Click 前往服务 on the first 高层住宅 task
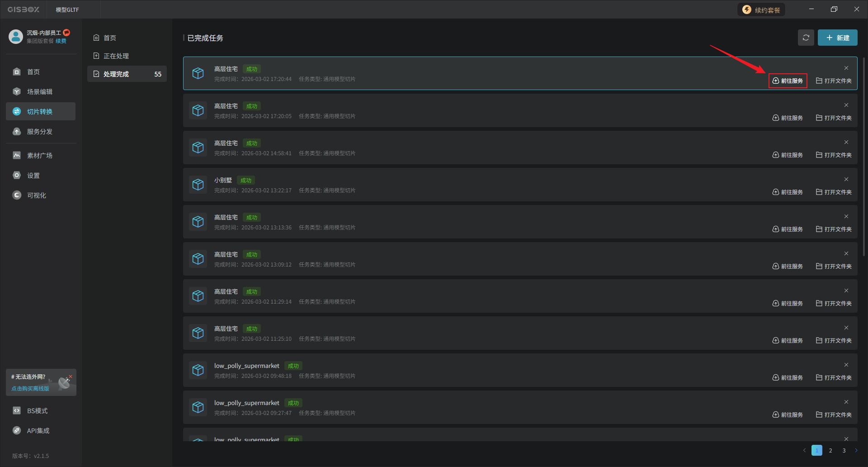The height and width of the screenshot is (467, 868). pos(788,81)
